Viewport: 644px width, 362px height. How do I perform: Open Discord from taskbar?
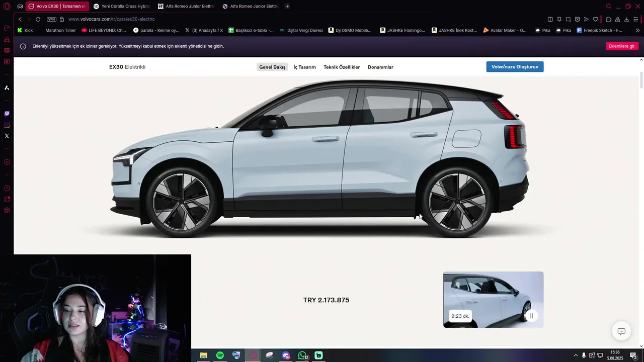[286, 355]
